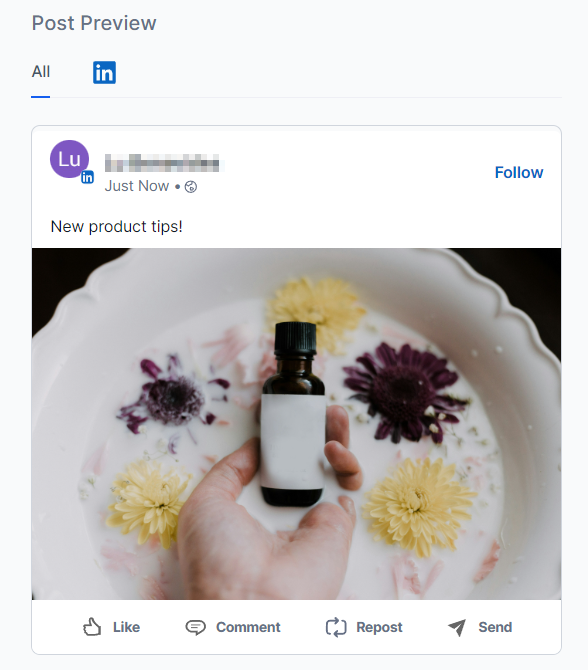Switch to the All preview tab
Screen dimensions: 588x670
coord(41,71)
